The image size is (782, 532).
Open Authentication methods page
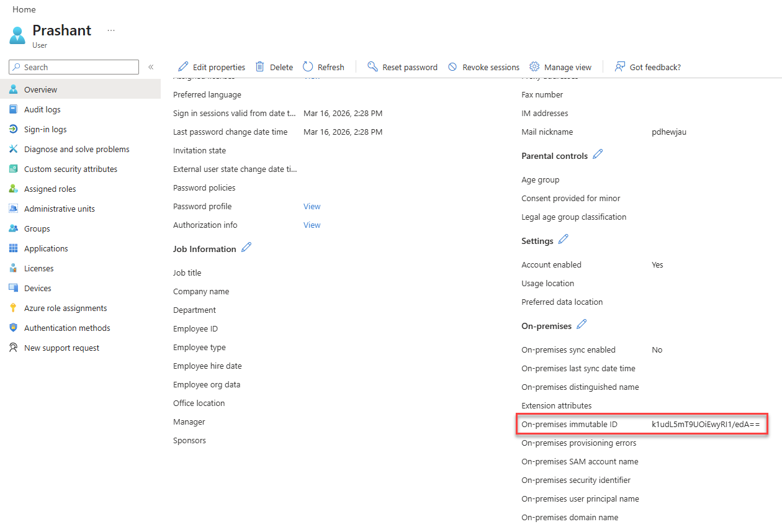point(67,328)
